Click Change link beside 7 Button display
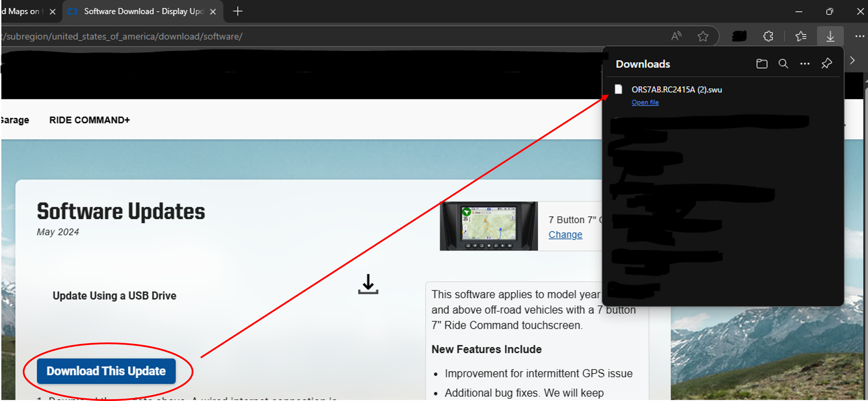 [x=565, y=235]
